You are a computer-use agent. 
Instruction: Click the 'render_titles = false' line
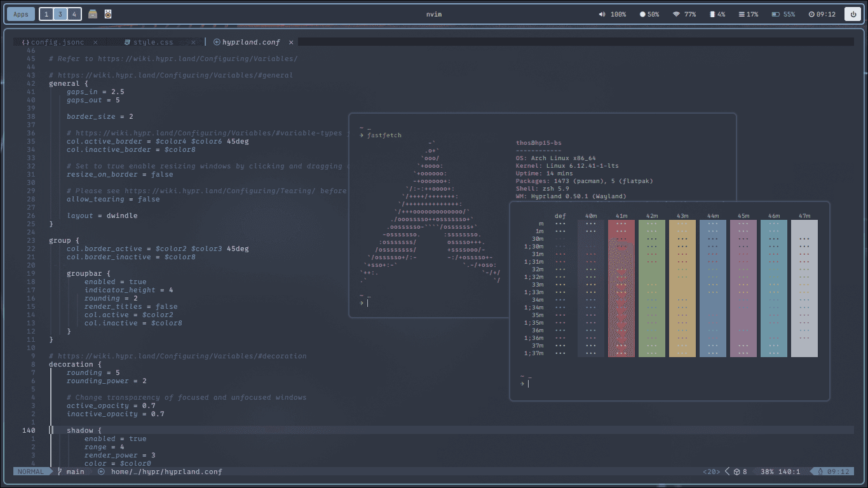coord(131,306)
